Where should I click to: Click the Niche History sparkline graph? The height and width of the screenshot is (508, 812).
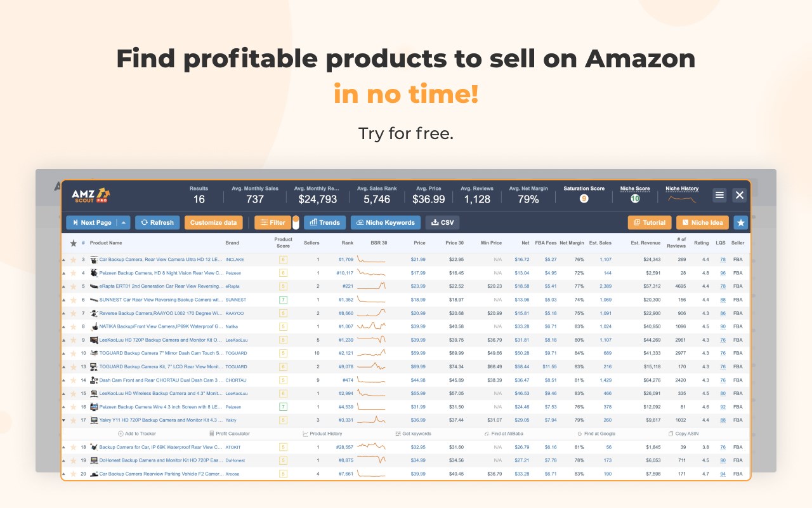682,199
